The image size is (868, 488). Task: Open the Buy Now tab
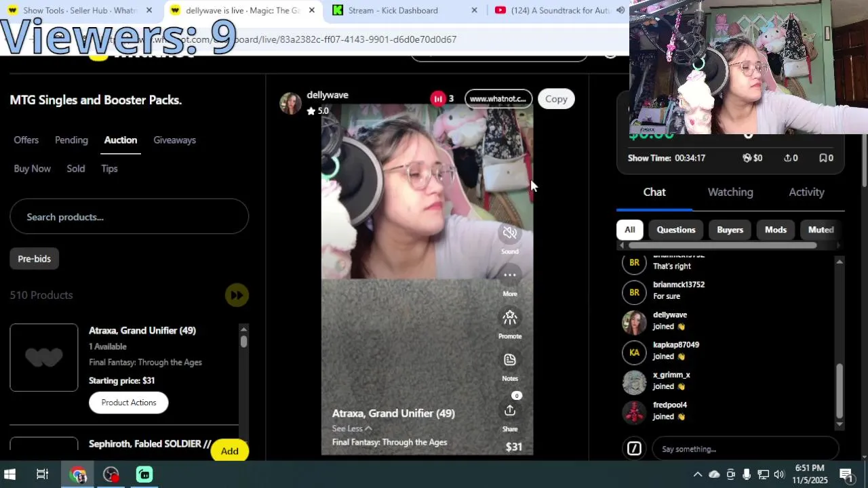tap(33, 169)
